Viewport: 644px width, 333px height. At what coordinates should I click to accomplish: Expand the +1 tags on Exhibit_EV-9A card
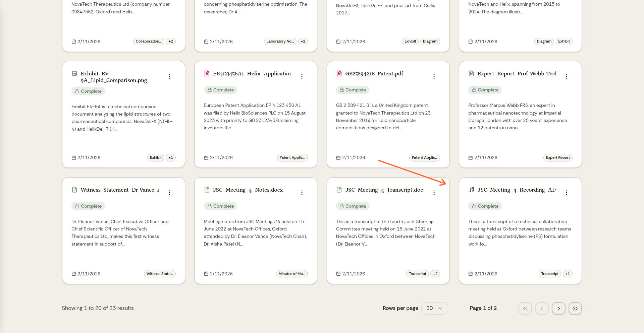[x=171, y=157]
